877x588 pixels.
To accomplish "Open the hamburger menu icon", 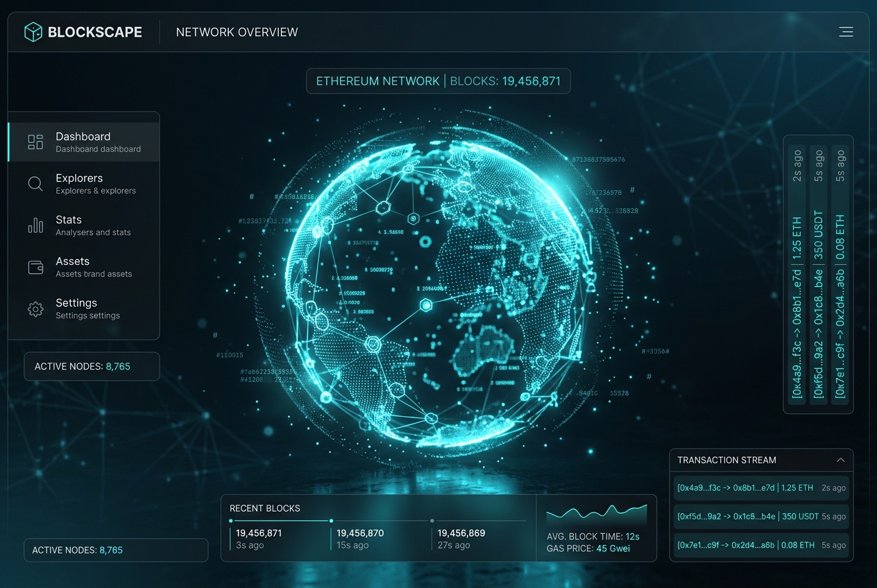I will click(x=846, y=32).
